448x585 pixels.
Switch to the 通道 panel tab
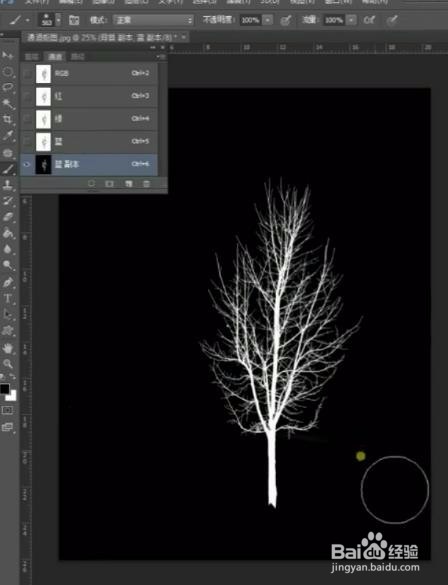(55, 57)
